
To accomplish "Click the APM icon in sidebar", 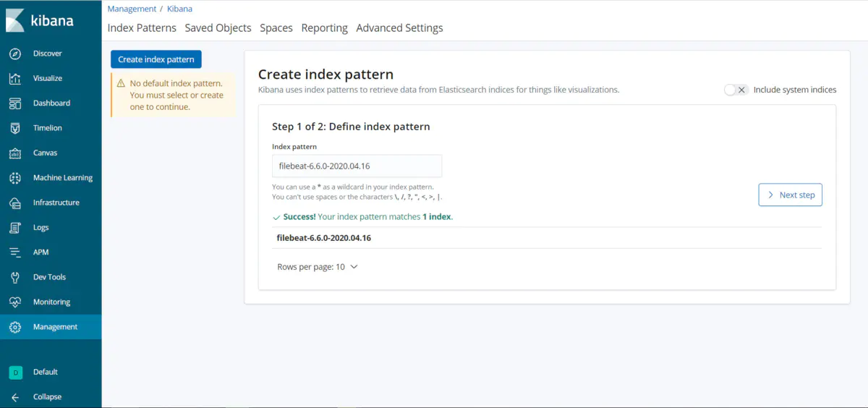I will point(15,252).
